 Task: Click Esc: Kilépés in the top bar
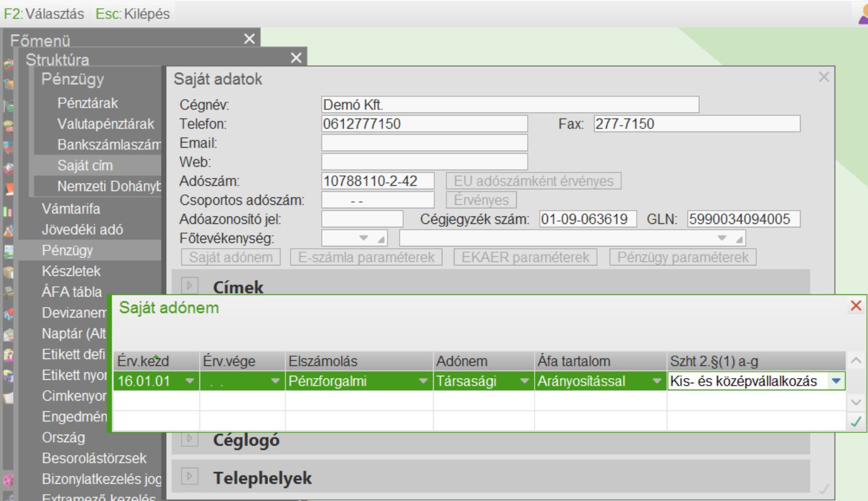(x=133, y=14)
